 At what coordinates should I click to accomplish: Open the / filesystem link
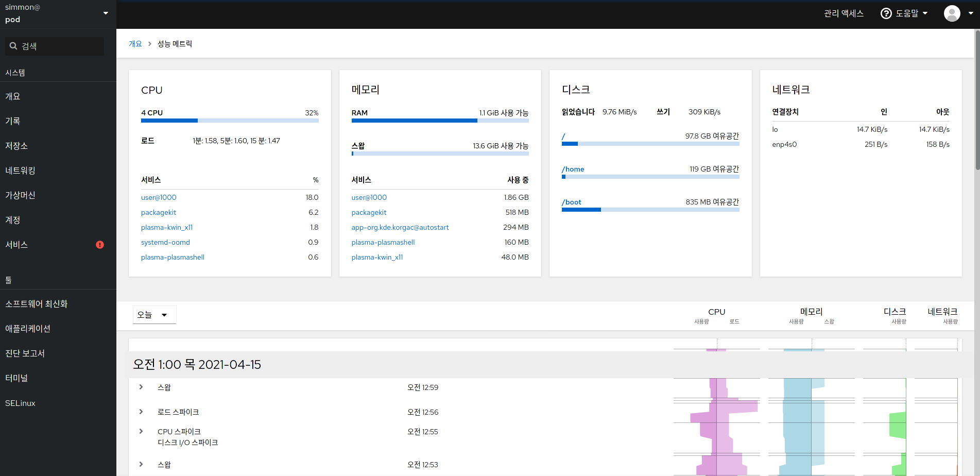563,136
